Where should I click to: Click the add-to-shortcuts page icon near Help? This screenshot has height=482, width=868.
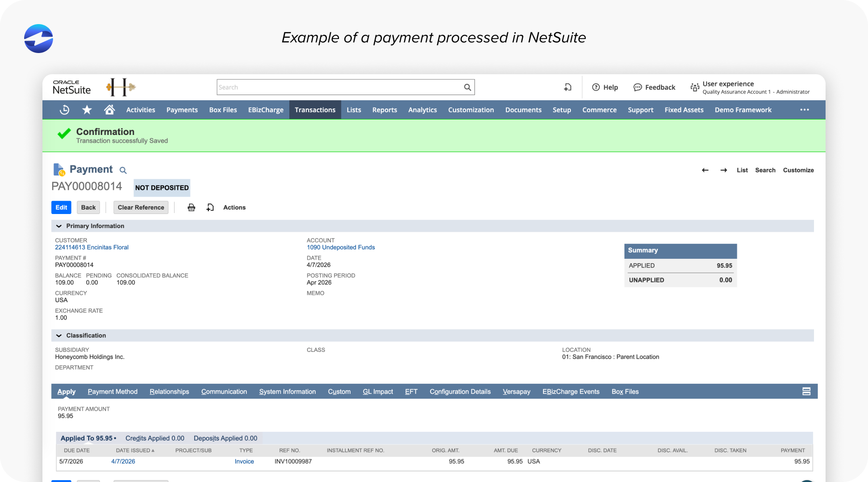pyautogui.click(x=568, y=87)
